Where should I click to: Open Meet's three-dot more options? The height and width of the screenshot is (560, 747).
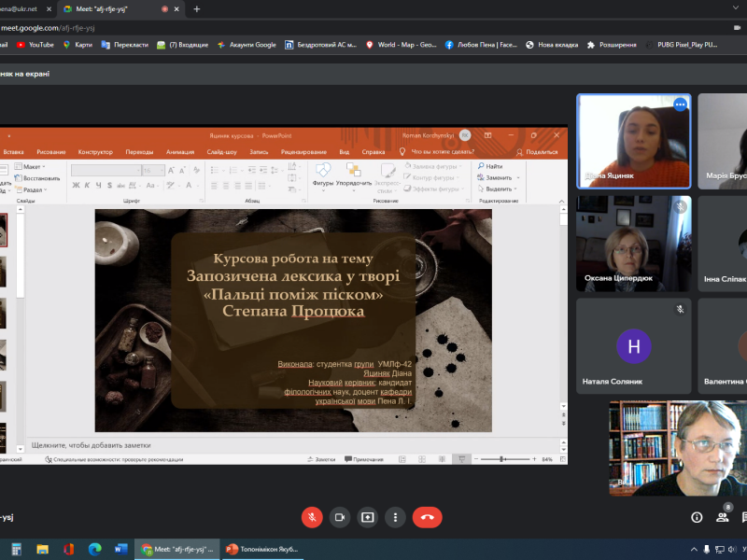(x=396, y=517)
